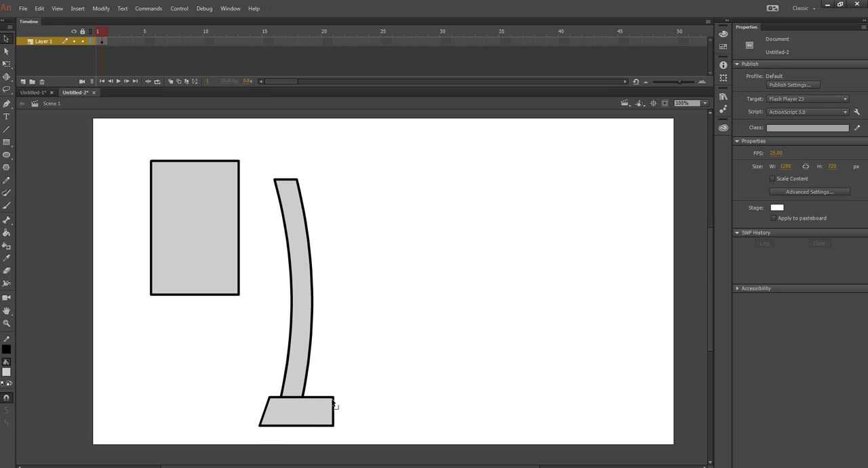
Task: Click the FPS value 25.00
Action: point(776,153)
